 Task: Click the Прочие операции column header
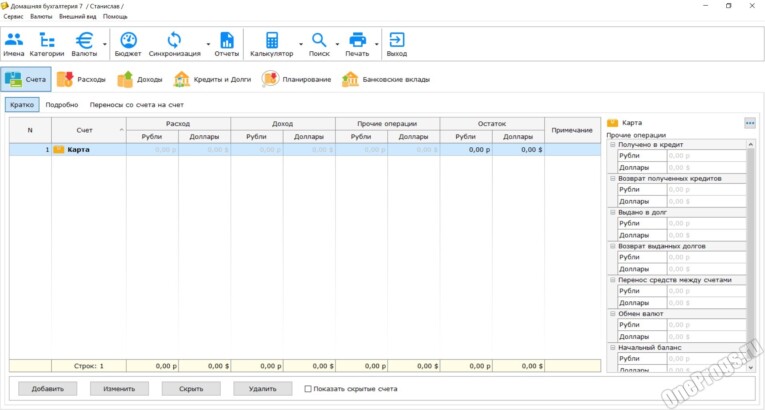click(387, 124)
